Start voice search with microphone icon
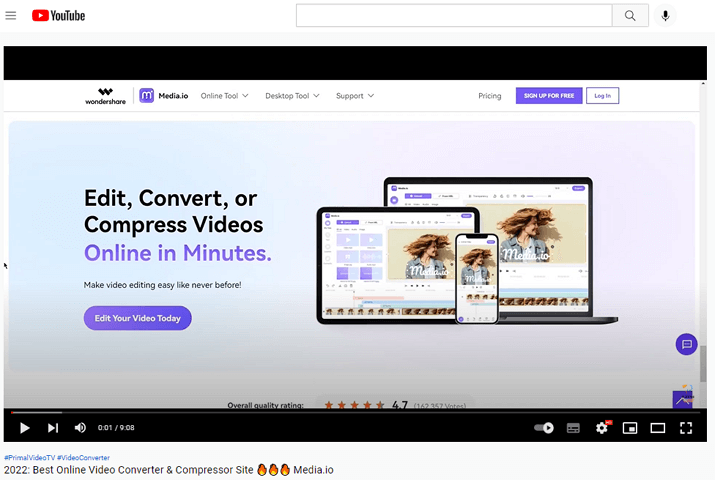This screenshot has height=480, width=715. (x=665, y=16)
